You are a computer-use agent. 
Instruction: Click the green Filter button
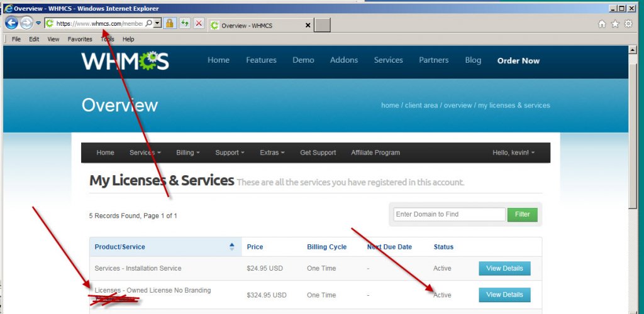pyautogui.click(x=523, y=214)
